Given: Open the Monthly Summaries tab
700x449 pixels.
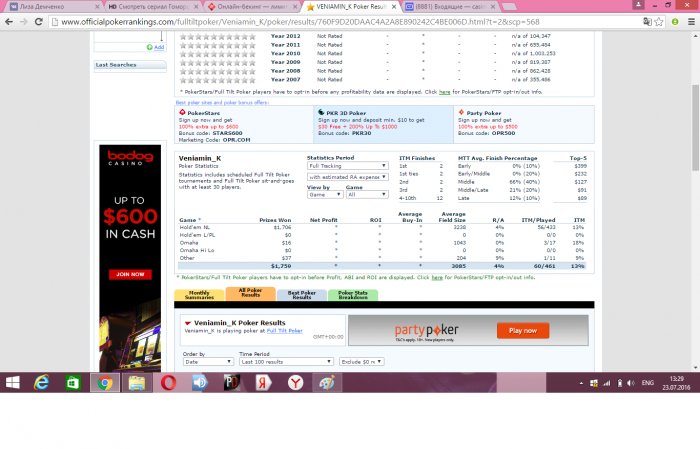Looking at the screenshot, I should click(199, 295).
